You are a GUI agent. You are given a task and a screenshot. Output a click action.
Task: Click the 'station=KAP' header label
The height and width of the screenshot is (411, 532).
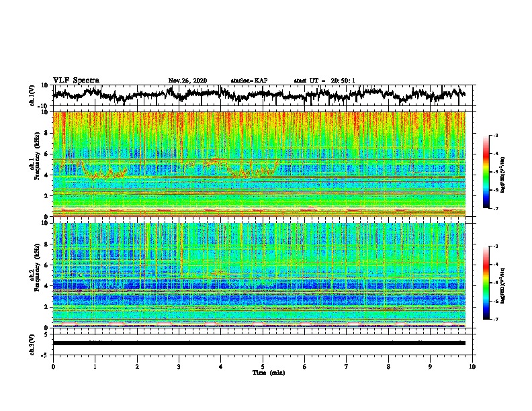pyautogui.click(x=249, y=81)
